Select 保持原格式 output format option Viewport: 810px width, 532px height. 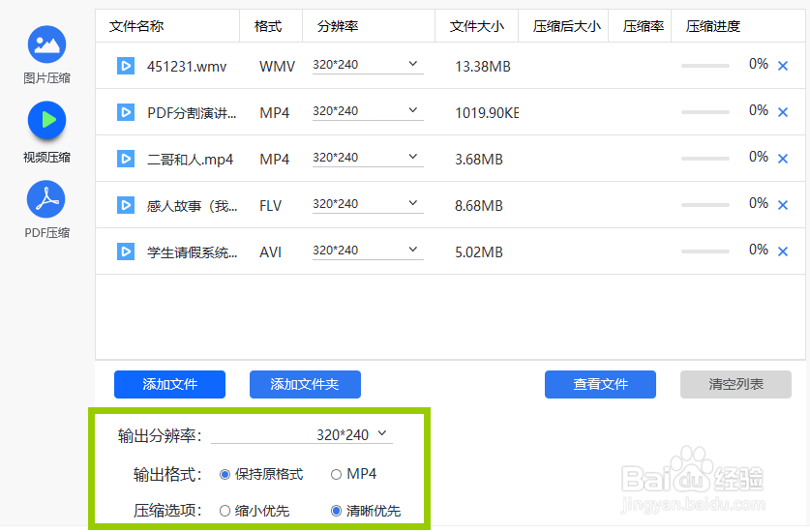point(225,474)
